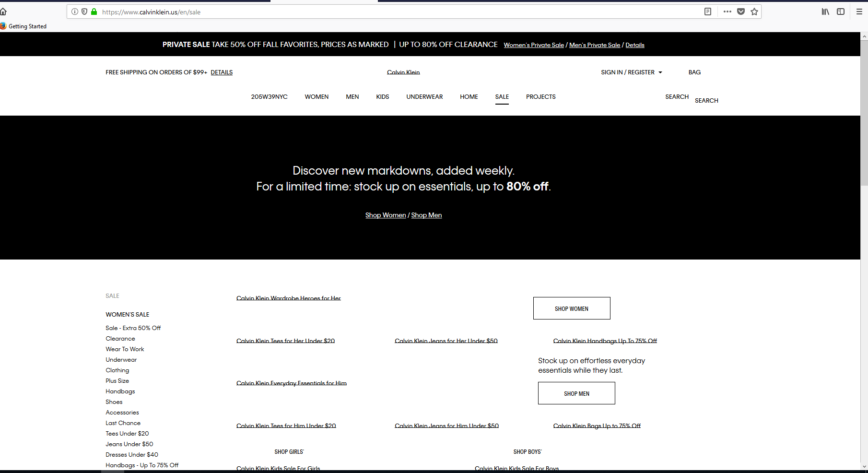Open the 205W39NYC menu
This screenshot has height=473, width=868.
click(269, 97)
